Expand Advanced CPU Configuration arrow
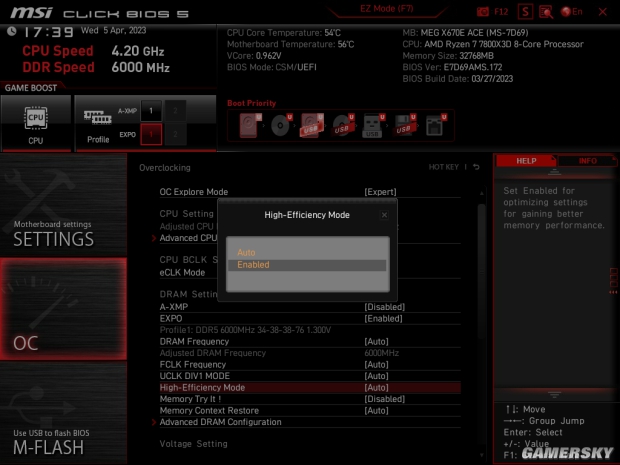 [x=154, y=238]
